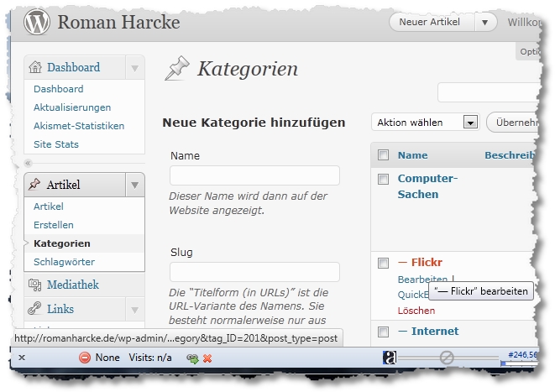The height and width of the screenshot is (392, 555).
Task: Click the Dashboard house icon
Action: (x=35, y=67)
